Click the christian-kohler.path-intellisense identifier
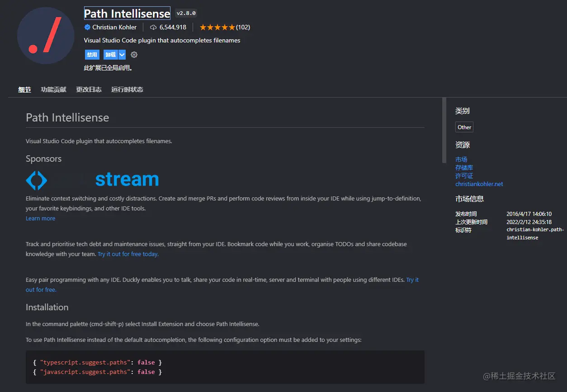Image resolution: width=567 pixels, height=392 pixels. 535,233
